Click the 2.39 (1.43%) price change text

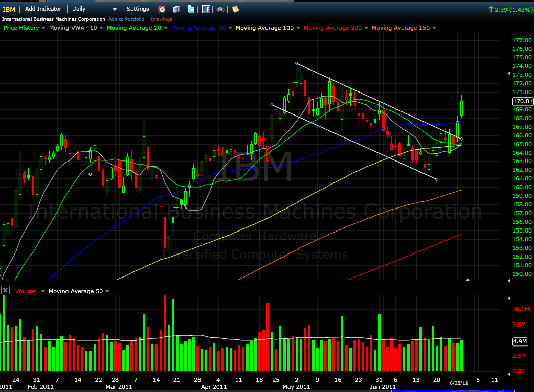point(514,10)
